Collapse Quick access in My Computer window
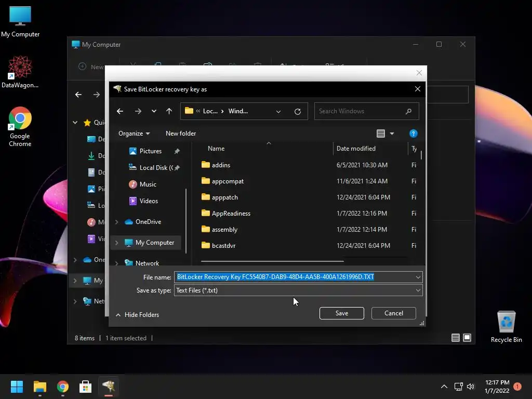The image size is (532, 399). (x=75, y=123)
